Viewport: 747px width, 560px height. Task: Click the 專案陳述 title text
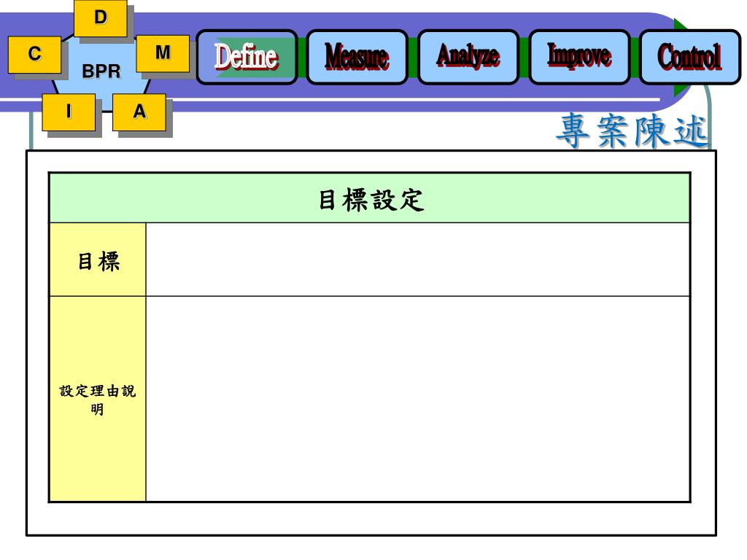[632, 131]
